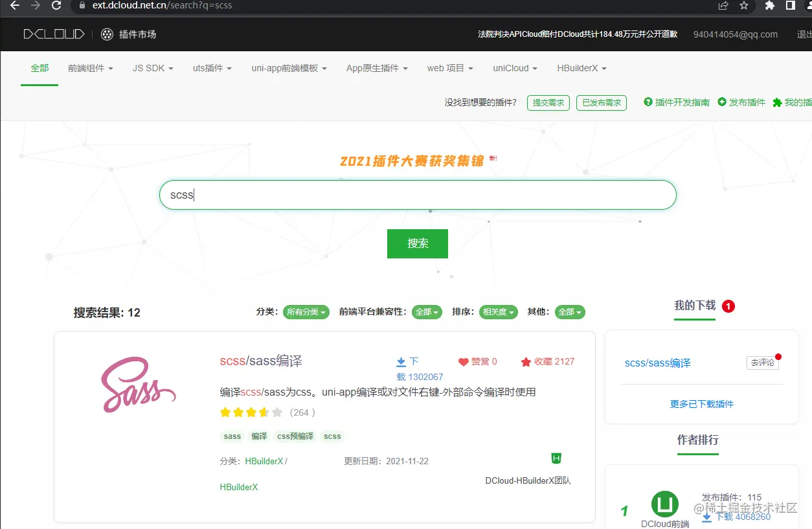Expand the web 项目 dropdown

point(450,68)
